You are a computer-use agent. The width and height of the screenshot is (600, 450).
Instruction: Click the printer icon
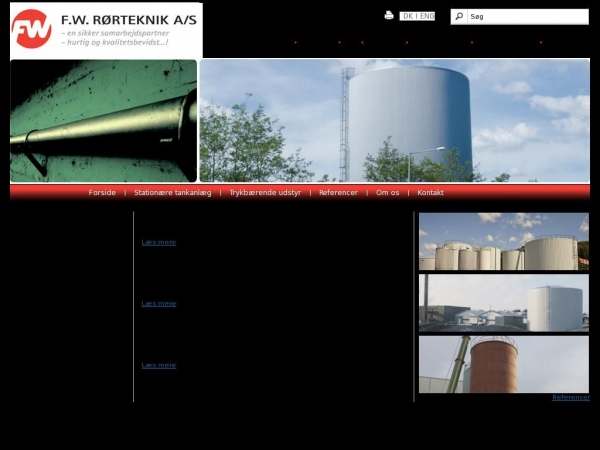tap(389, 16)
